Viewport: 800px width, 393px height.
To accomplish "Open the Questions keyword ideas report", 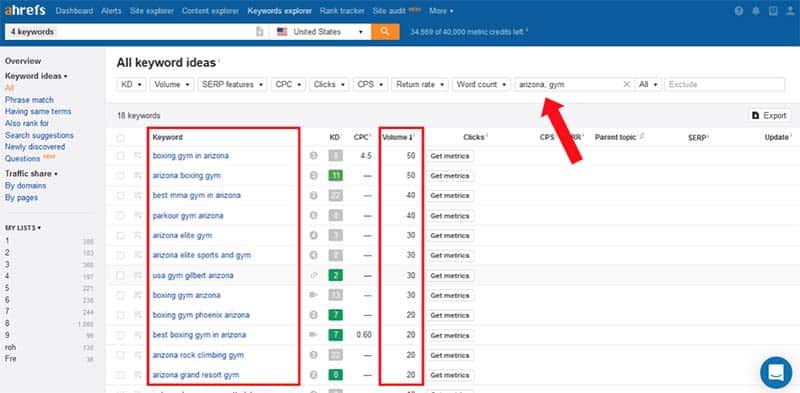I will coord(22,159).
